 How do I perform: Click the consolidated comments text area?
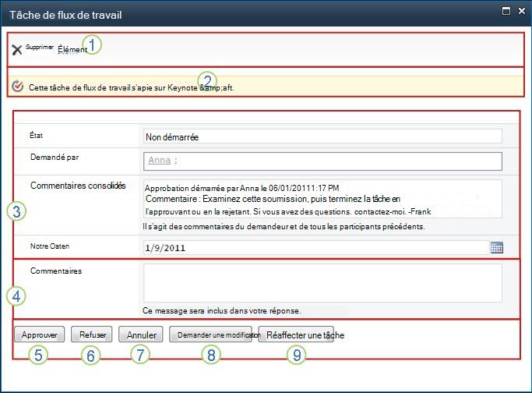(x=322, y=199)
